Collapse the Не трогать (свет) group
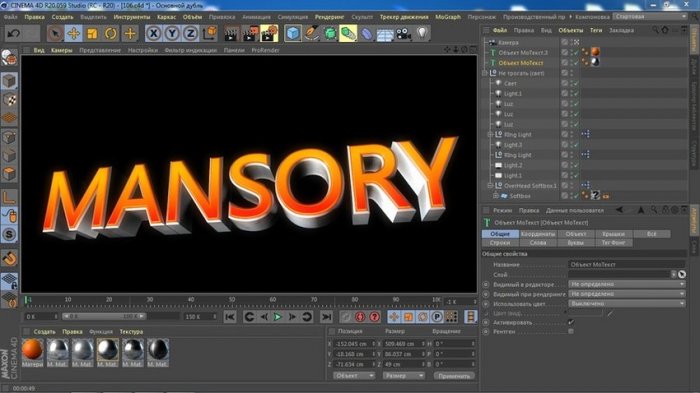The width and height of the screenshot is (700, 393). click(x=485, y=73)
